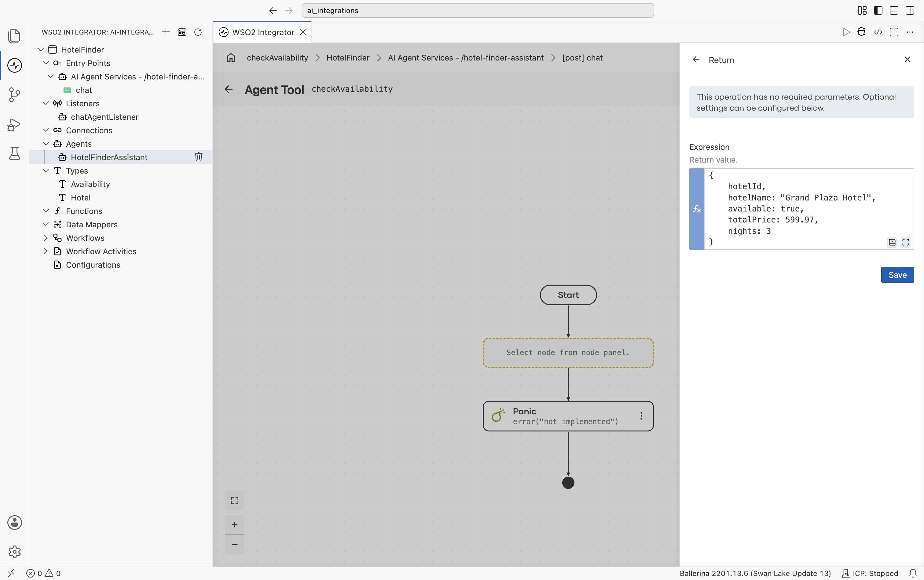The height and width of the screenshot is (580, 924).
Task: Click the Run play icon in editor toolbar
Action: (x=846, y=32)
